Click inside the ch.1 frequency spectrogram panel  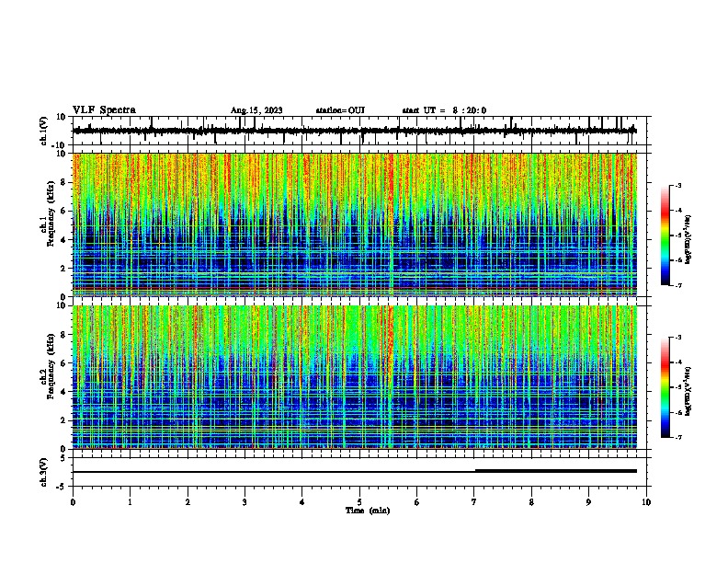pos(354,224)
